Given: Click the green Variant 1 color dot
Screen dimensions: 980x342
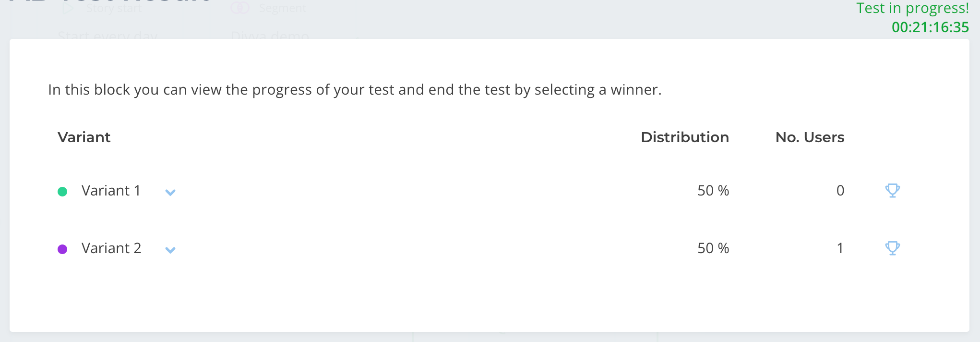Looking at the screenshot, I should (x=62, y=192).
